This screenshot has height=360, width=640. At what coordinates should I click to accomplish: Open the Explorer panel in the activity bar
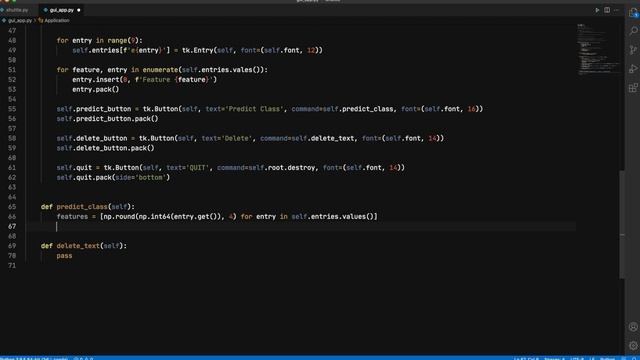click(633, 12)
